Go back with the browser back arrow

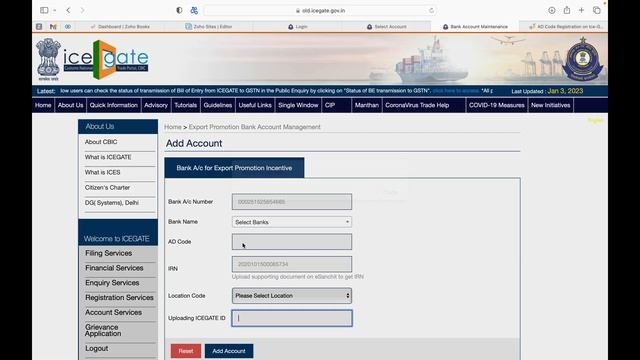(68, 10)
